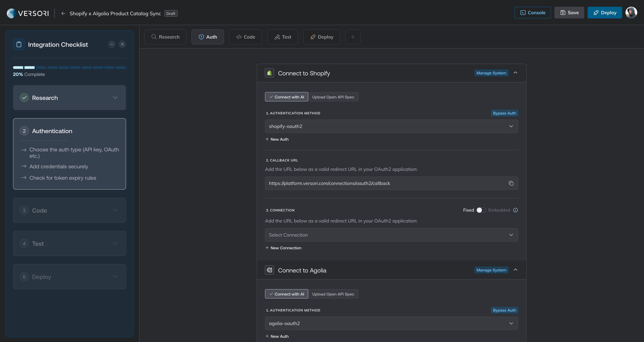The width and height of the screenshot is (644, 342).
Task: Select Connect with AI for Agolia
Action: pyautogui.click(x=286, y=294)
